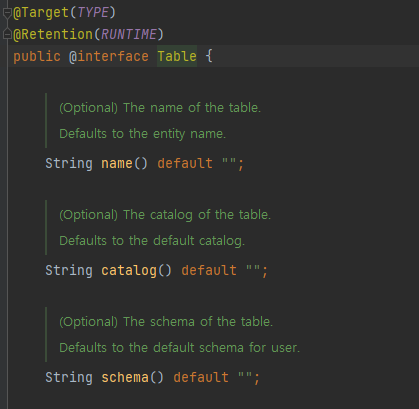Click the String return type of name()
The width and height of the screenshot is (419, 409).
pos(69,164)
